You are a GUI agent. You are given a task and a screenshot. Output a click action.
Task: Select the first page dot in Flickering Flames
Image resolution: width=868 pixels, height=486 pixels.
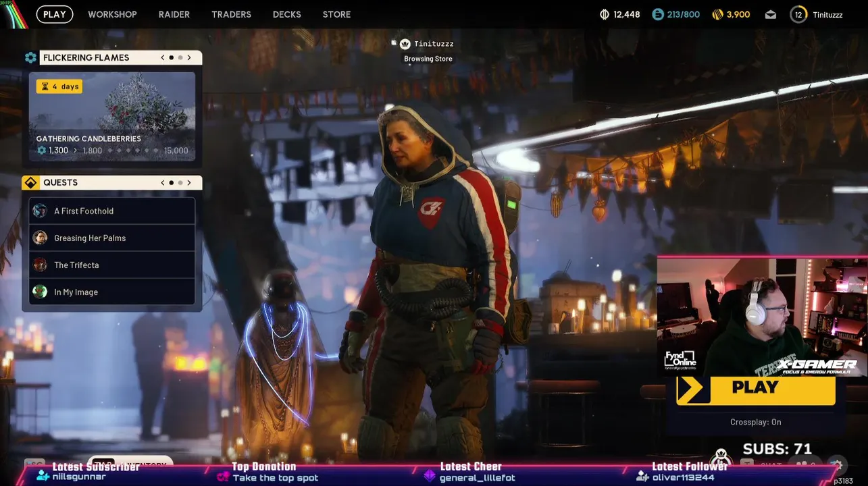tap(172, 57)
